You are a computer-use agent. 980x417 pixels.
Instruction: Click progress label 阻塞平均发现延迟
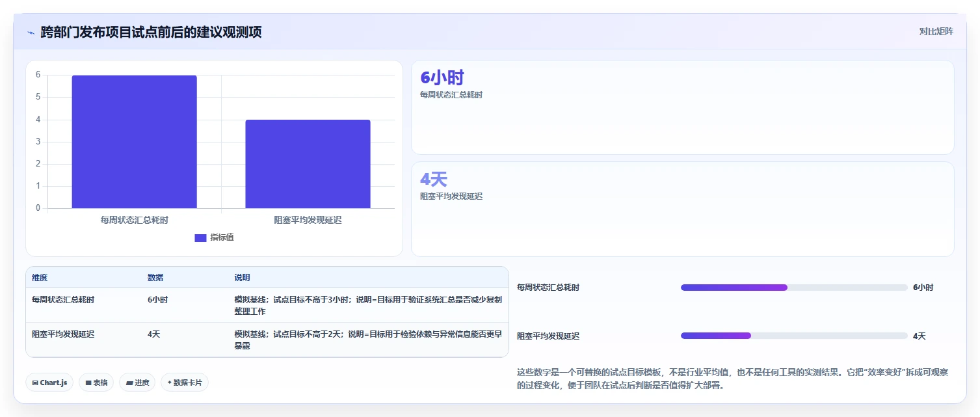click(x=548, y=336)
